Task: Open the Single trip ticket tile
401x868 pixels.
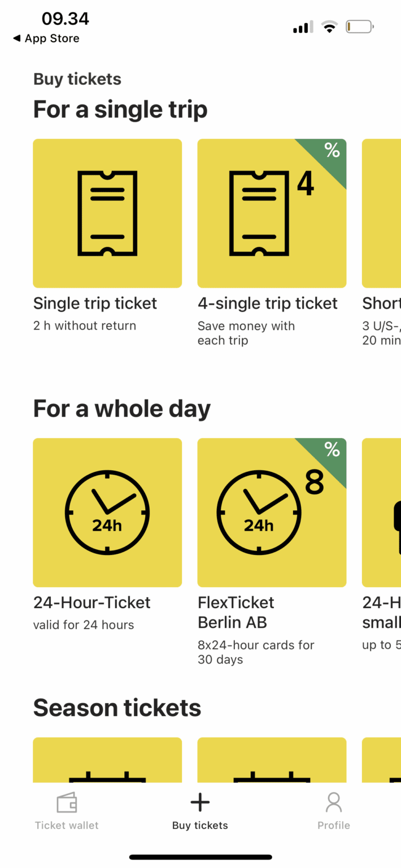Action: [x=107, y=213]
